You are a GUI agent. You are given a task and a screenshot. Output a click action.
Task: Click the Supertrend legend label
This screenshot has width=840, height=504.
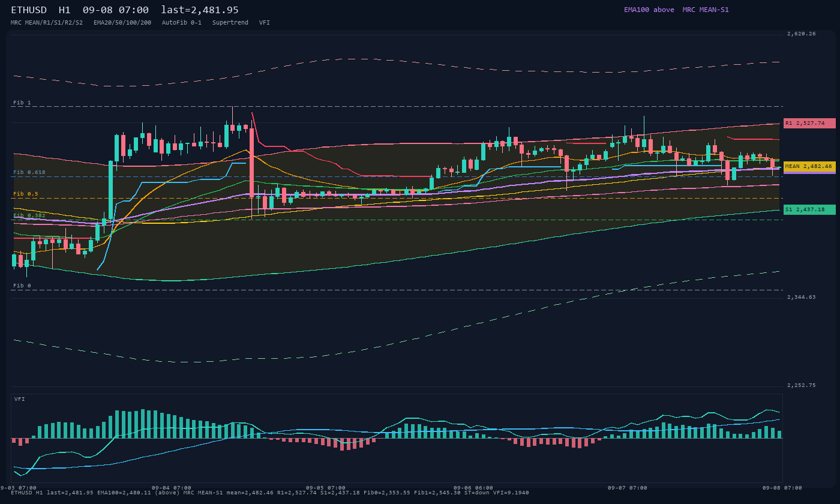coord(230,22)
